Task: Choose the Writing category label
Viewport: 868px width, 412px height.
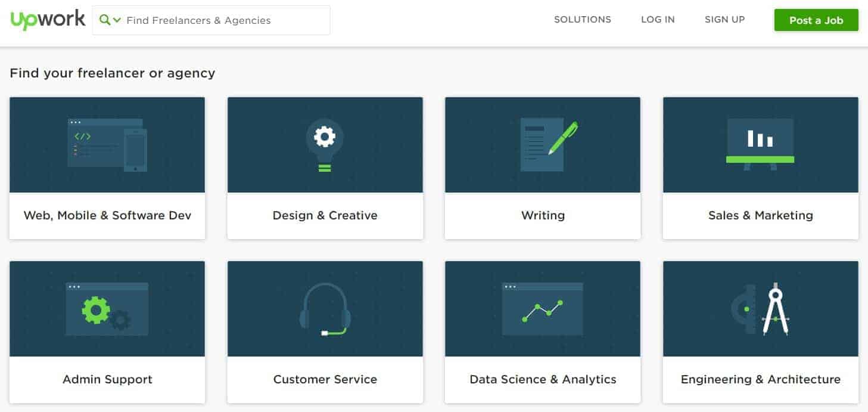Action: pyautogui.click(x=543, y=215)
